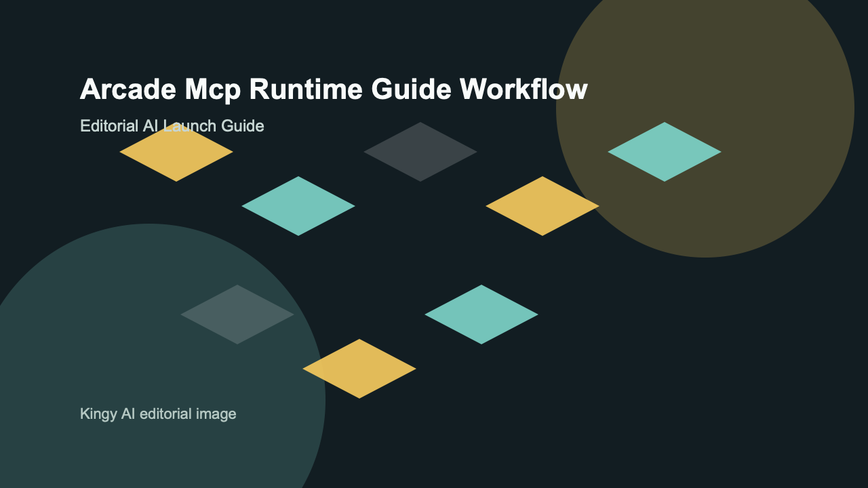Click the caption "Kingy AI editorial image"
868x488 pixels.
click(158, 413)
